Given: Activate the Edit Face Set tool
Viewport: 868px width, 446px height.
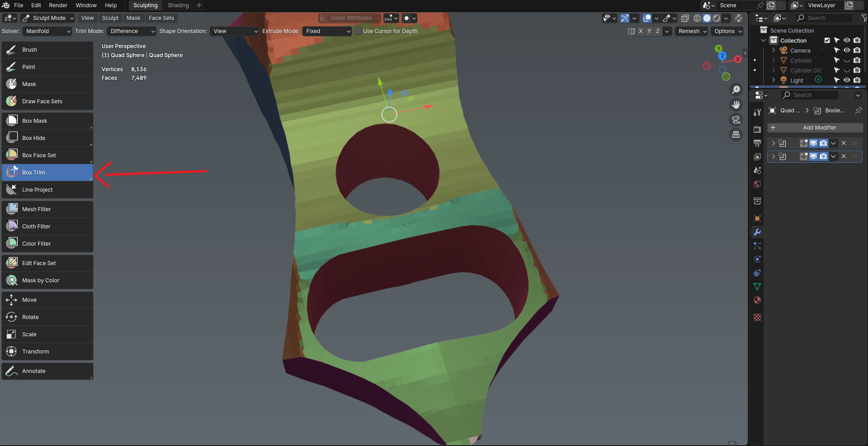Looking at the screenshot, I should pos(47,263).
